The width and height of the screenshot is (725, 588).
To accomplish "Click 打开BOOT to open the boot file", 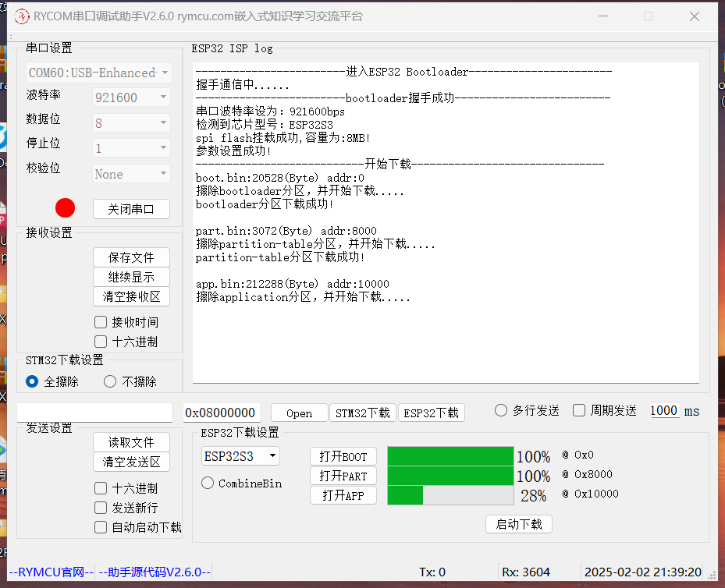I will coord(343,456).
